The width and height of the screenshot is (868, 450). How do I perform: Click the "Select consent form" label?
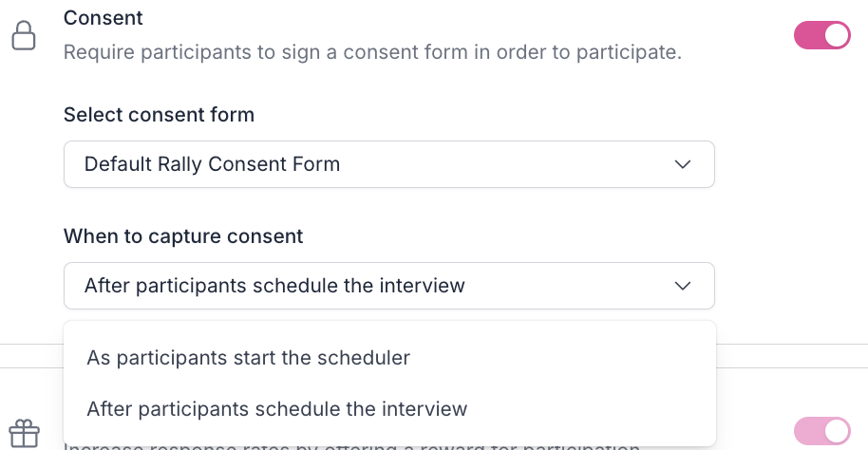159,115
